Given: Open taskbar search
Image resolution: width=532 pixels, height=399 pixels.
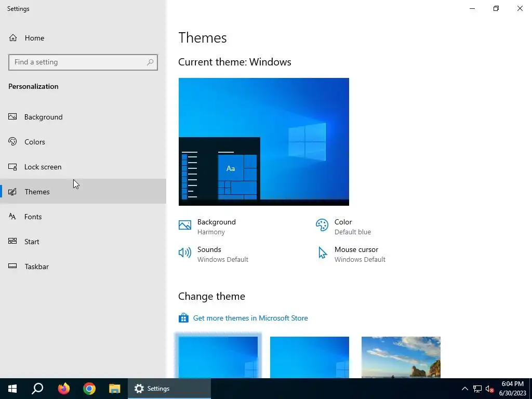Looking at the screenshot, I should coord(37,389).
